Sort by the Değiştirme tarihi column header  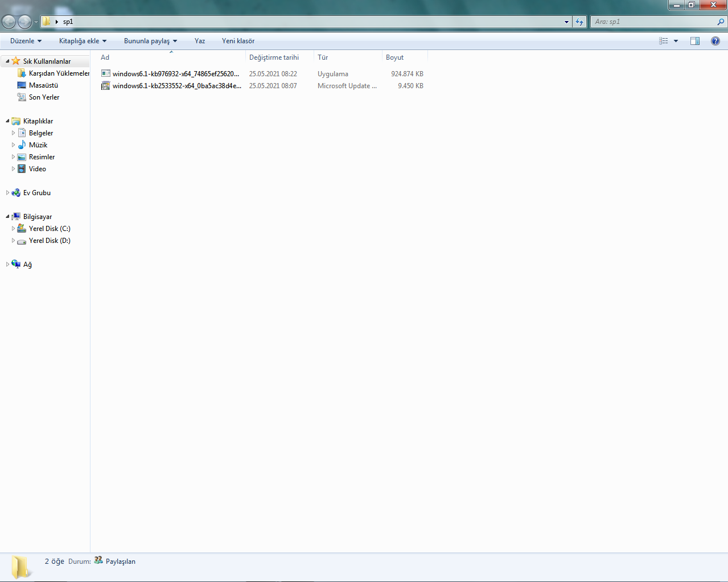point(279,57)
